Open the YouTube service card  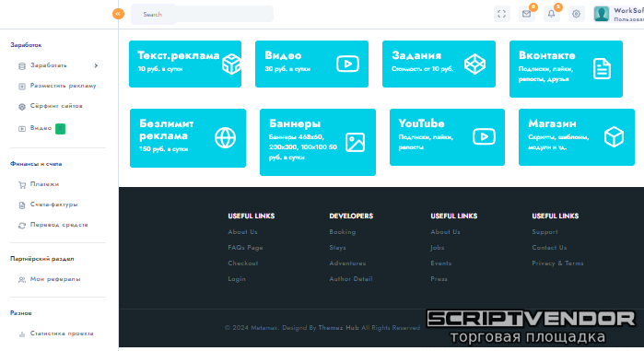(x=447, y=137)
